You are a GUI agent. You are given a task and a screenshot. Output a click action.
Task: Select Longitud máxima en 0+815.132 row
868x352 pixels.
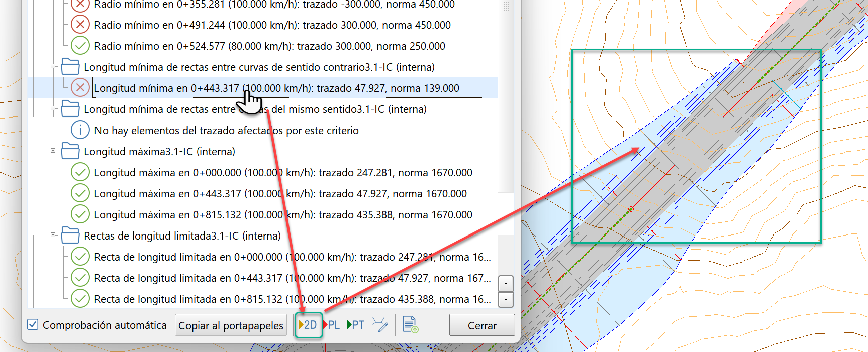click(283, 214)
